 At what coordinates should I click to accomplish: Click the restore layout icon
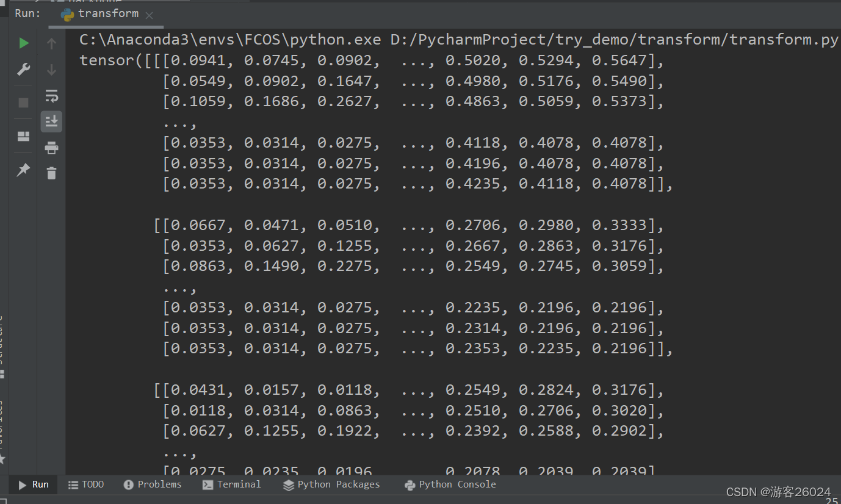click(x=24, y=136)
